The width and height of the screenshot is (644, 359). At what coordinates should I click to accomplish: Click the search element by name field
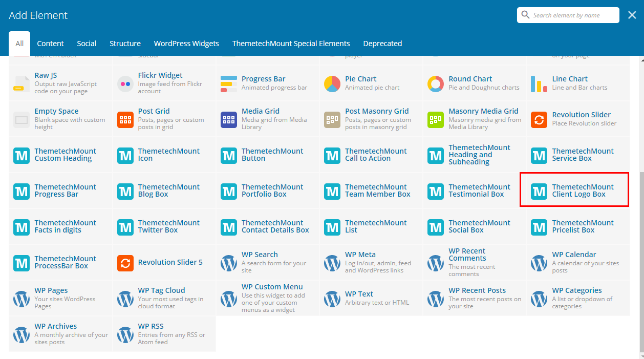point(572,15)
